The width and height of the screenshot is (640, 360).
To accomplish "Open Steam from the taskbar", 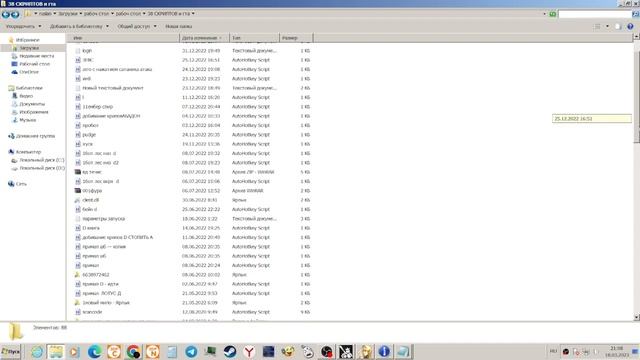I will click(230, 351).
